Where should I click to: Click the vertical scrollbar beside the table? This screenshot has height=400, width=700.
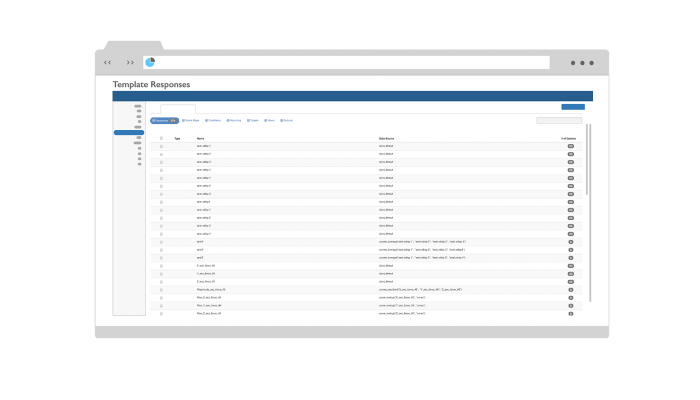588,160
